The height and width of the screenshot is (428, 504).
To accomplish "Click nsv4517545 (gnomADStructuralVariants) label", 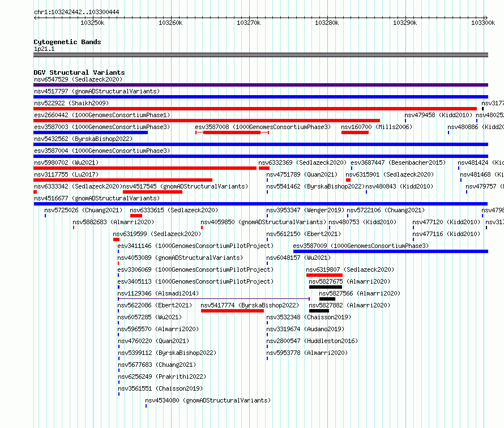I will (x=186, y=186).
